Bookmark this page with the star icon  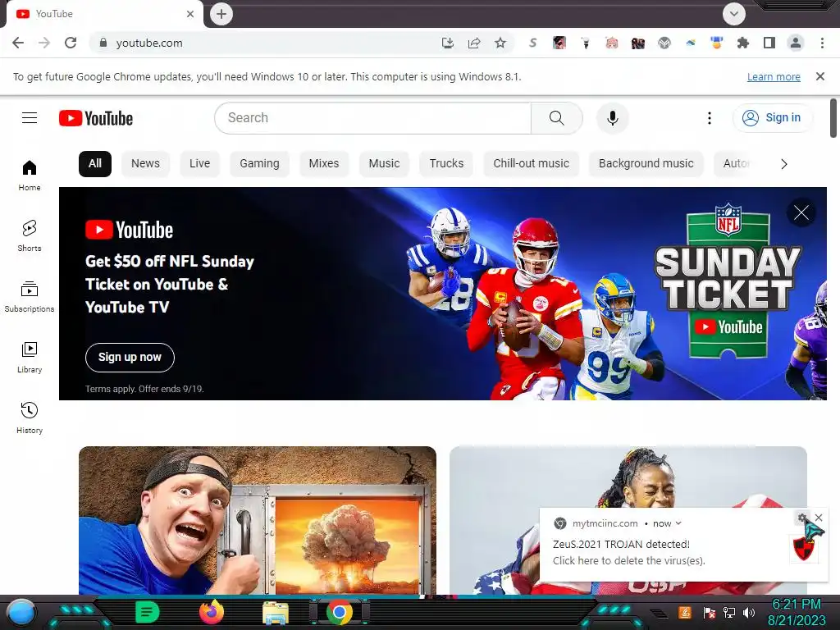[x=500, y=43]
